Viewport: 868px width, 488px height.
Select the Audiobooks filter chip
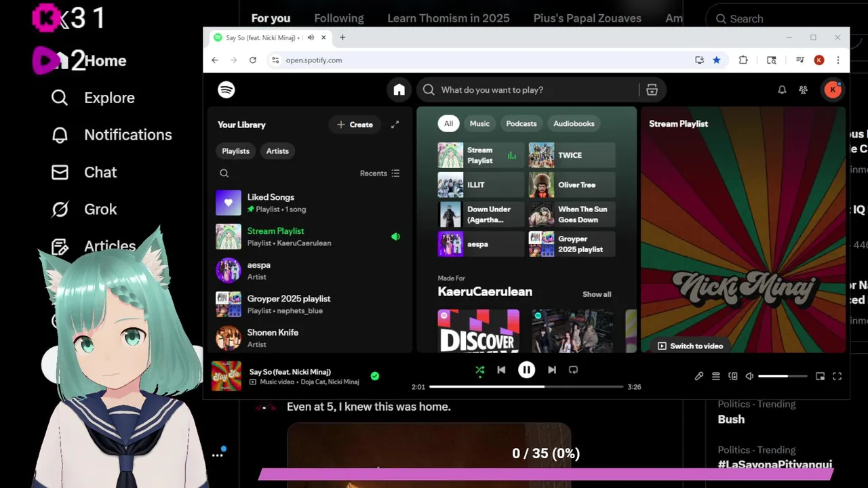574,123
